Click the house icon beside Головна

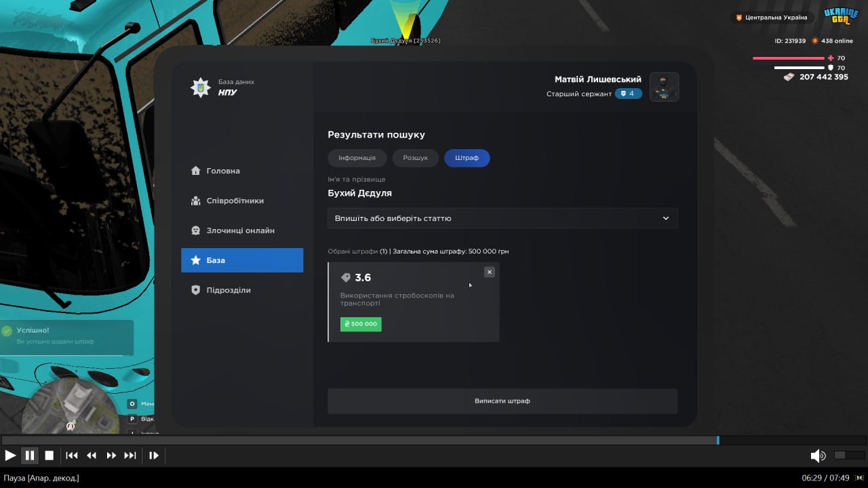tap(196, 171)
